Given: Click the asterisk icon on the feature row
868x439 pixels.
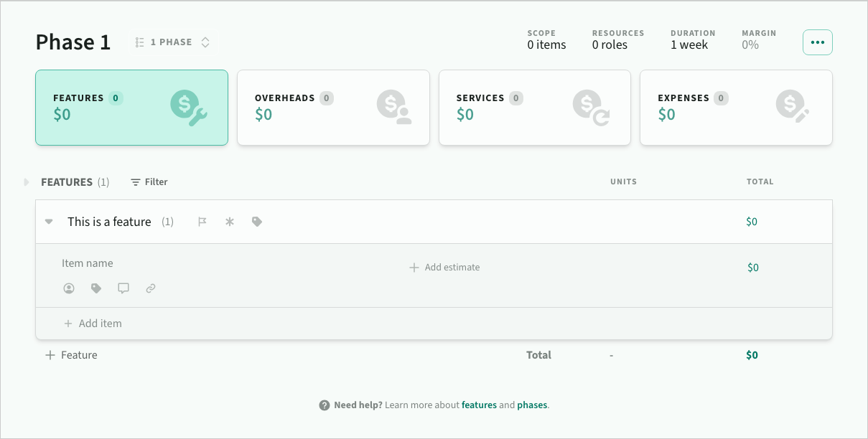Looking at the screenshot, I should [230, 222].
